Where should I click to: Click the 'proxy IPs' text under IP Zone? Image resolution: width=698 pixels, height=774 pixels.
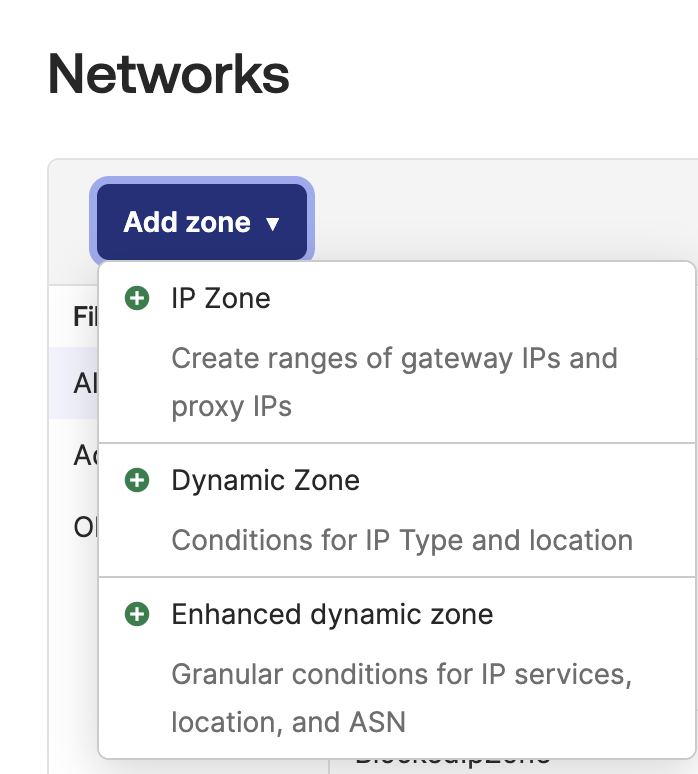click(231, 406)
